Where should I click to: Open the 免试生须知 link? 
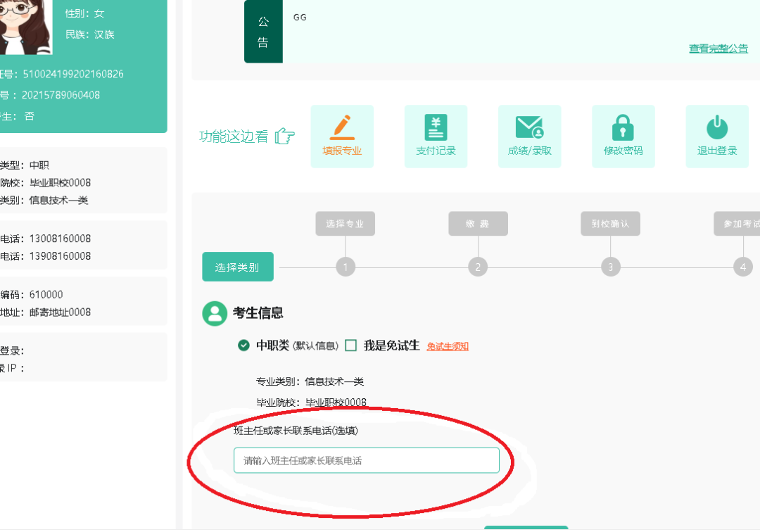[448, 346]
